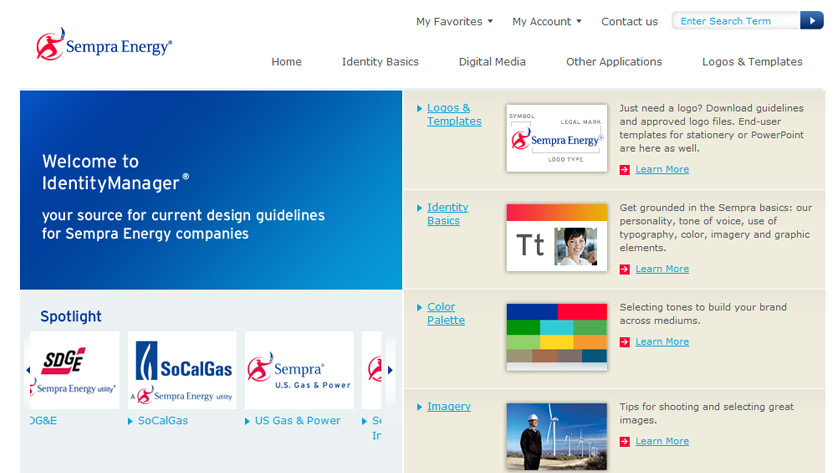
Task: Open the My Favorites dropdown
Action: click(x=454, y=21)
